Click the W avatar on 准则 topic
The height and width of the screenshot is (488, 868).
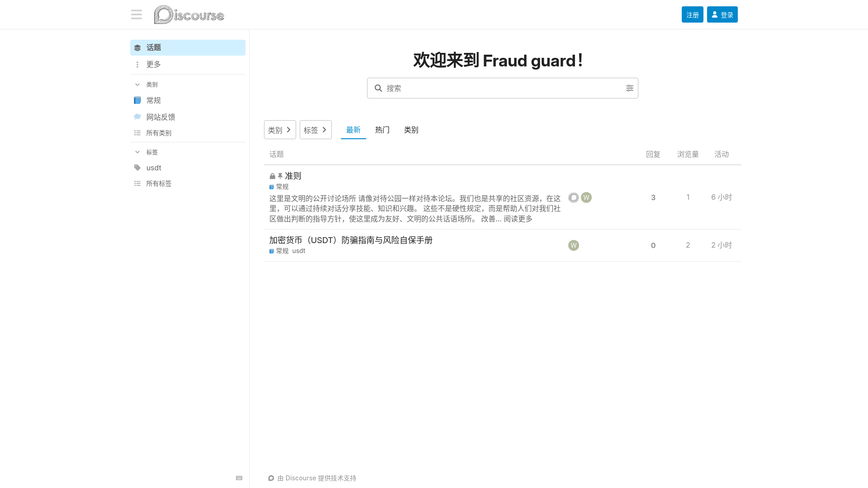(586, 197)
